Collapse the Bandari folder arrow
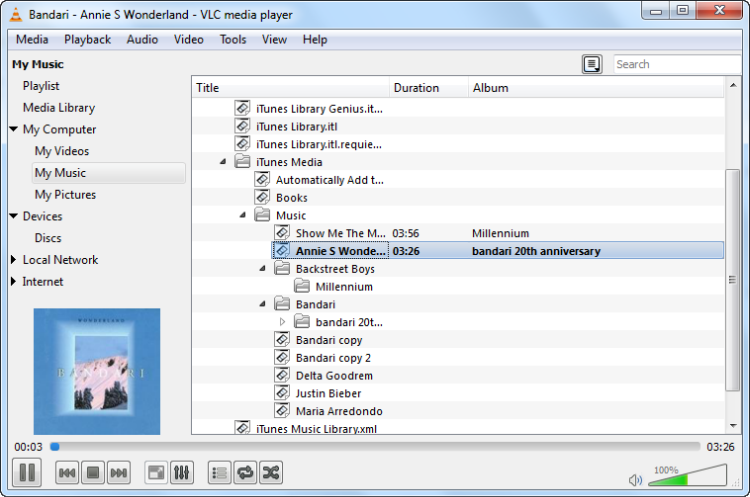The image size is (750, 497). [x=263, y=304]
